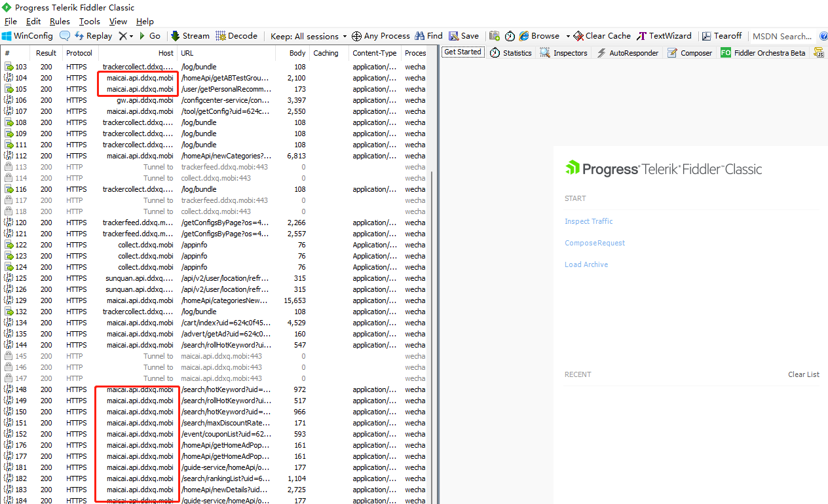Click the Any Process target icon
Image resolution: width=828 pixels, height=504 pixels.
(x=356, y=36)
